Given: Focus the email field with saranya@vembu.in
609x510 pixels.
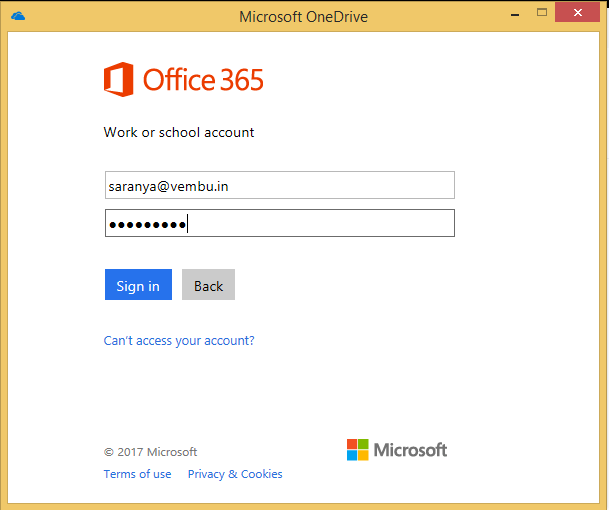Looking at the screenshot, I should click(x=280, y=185).
